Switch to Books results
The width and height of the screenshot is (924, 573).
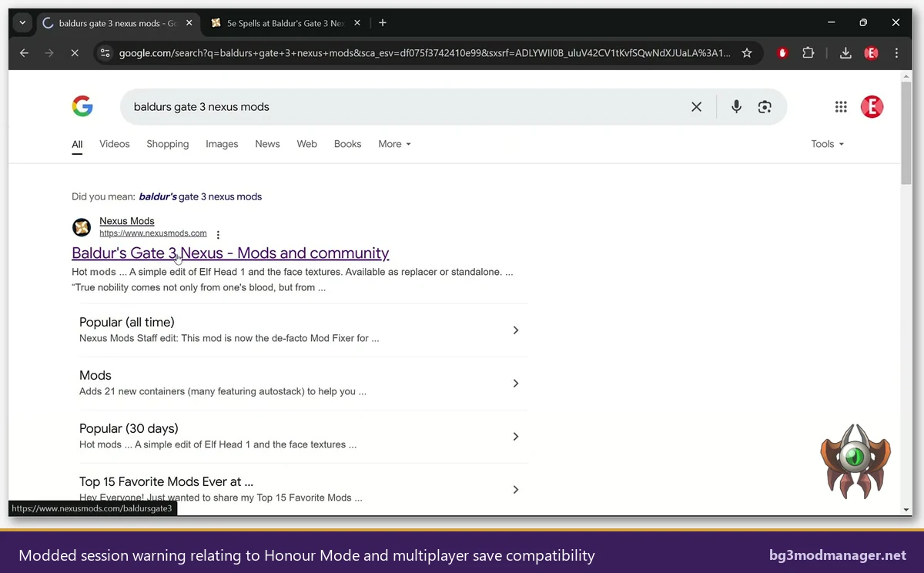point(348,144)
